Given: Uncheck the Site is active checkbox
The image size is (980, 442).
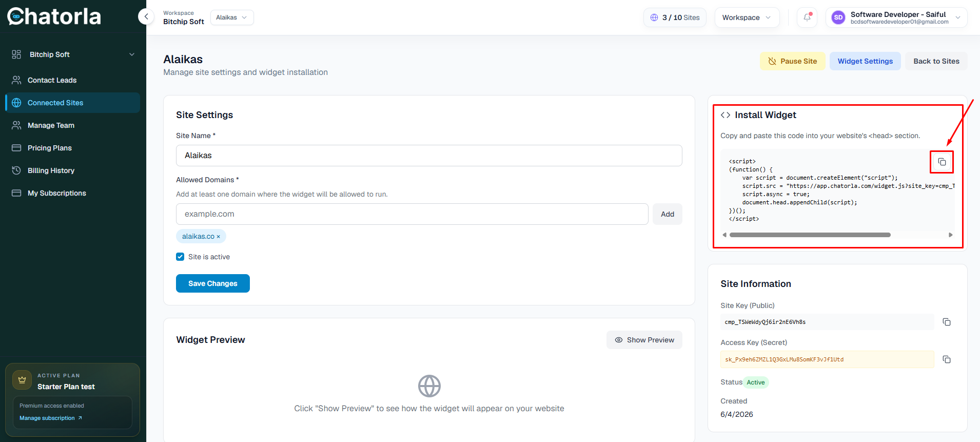Looking at the screenshot, I should click(180, 257).
